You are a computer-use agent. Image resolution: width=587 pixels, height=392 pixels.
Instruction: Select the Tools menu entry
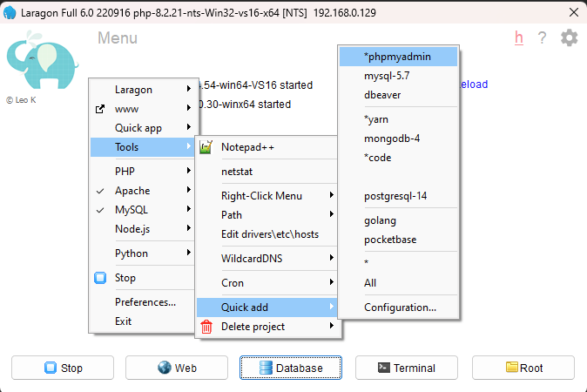(142, 147)
